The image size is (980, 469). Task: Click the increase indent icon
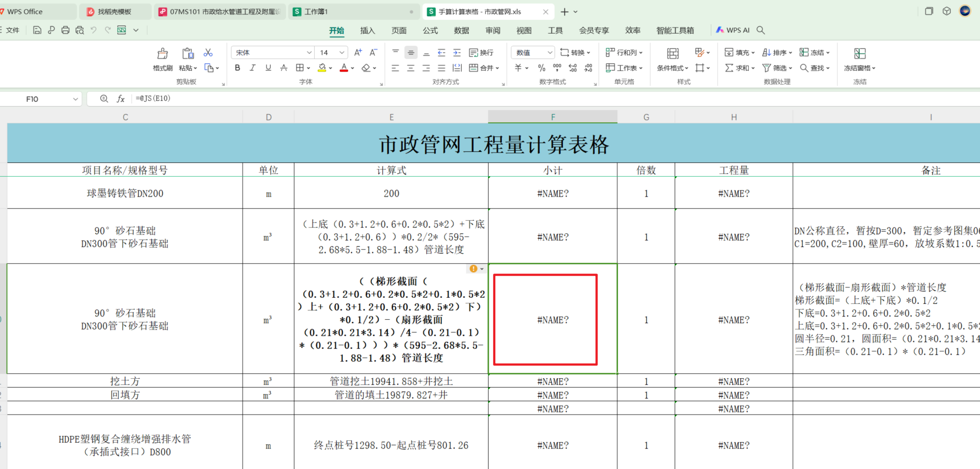[457, 52]
